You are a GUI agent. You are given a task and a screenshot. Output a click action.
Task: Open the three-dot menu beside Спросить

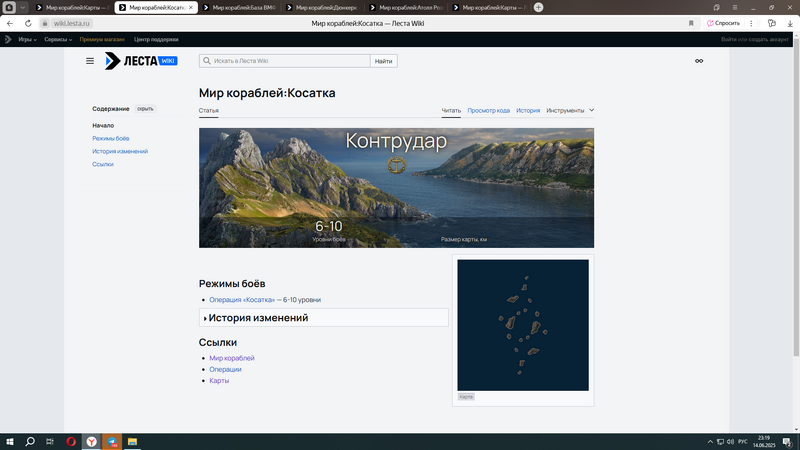[x=751, y=23]
